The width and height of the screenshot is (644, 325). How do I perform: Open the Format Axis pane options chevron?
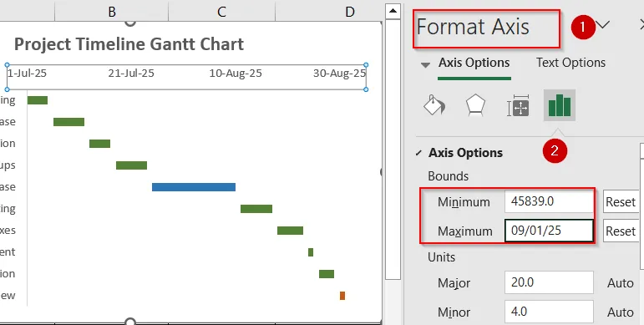[602, 25]
